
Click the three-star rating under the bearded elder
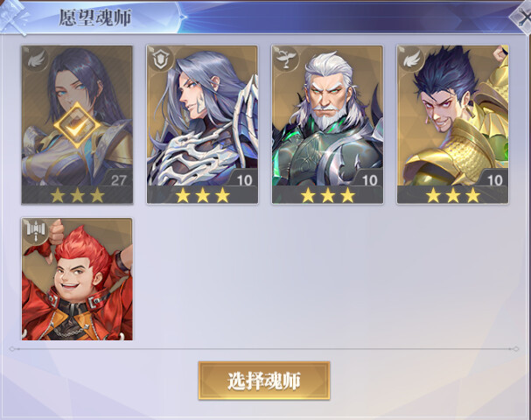coord(327,195)
